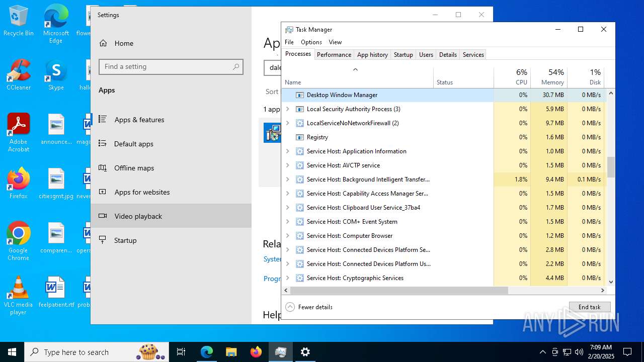Switch to the Users tab

(426, 55)
